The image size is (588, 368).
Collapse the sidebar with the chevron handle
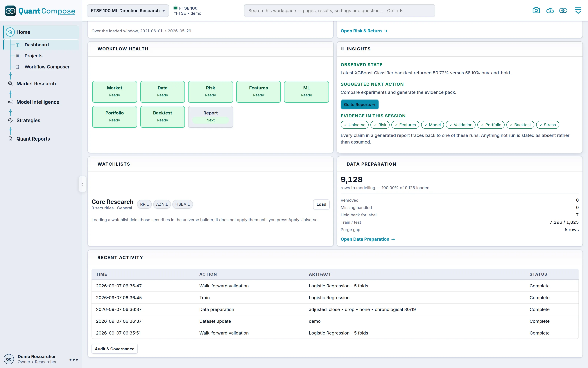82,184
